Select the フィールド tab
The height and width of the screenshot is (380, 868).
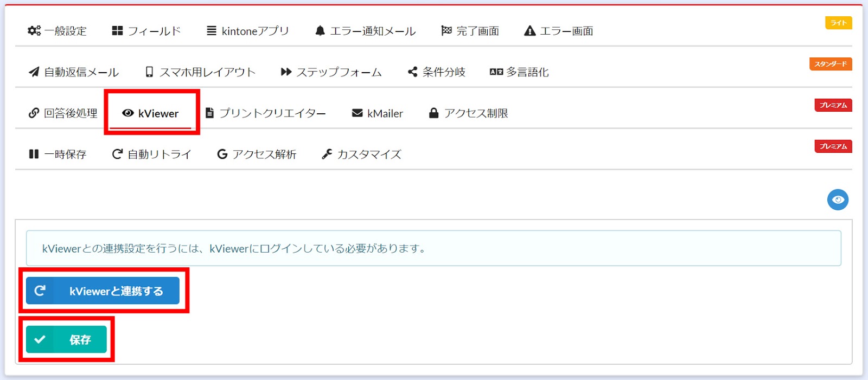click(146, 31)
